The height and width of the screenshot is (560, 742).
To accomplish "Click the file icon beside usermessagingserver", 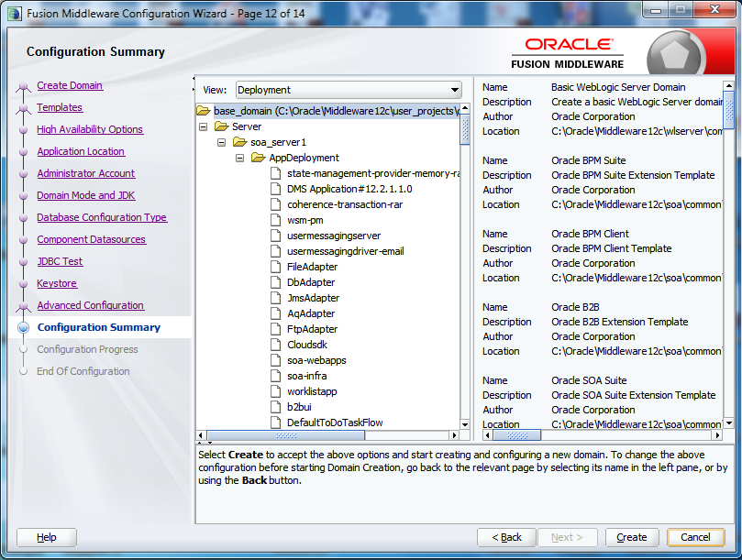I will click(x=276, y=236).
